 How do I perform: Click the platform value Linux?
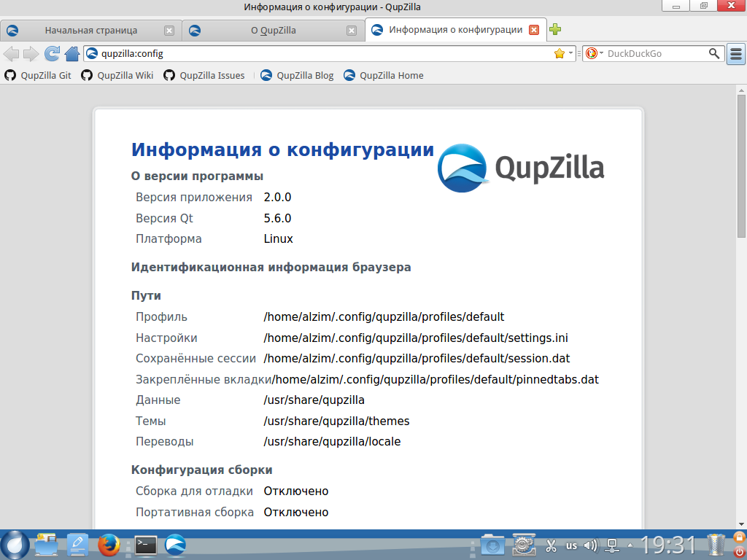tap(279, 238)
